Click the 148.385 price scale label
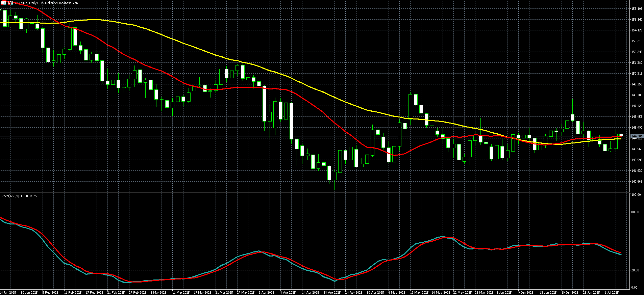This screenshot has height=295, width=644. point(637,95)
